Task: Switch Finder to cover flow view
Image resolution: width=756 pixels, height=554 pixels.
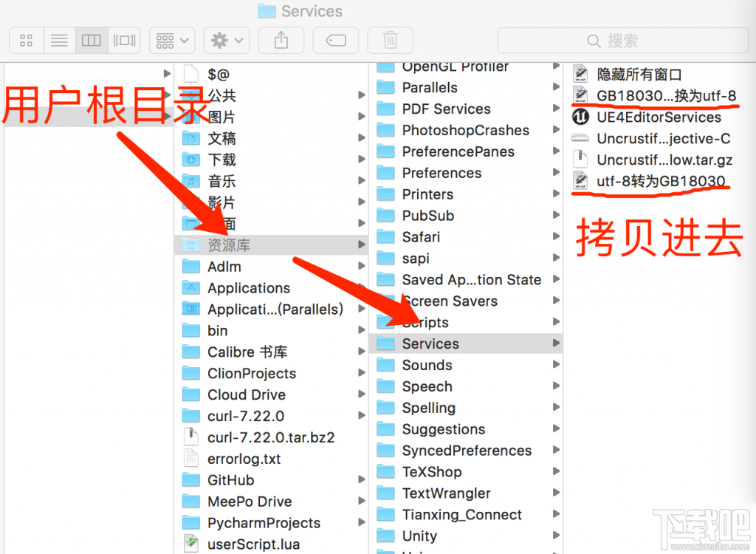Action: [x=124, y=40]
